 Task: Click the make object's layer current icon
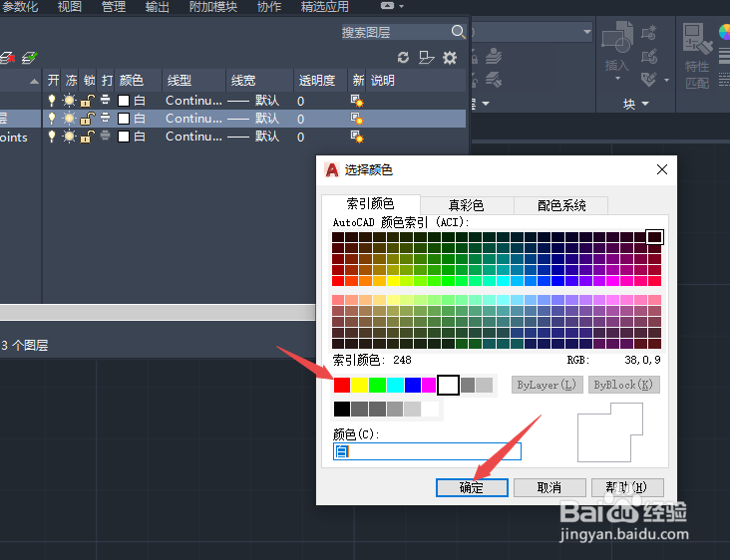pos(494,57)
